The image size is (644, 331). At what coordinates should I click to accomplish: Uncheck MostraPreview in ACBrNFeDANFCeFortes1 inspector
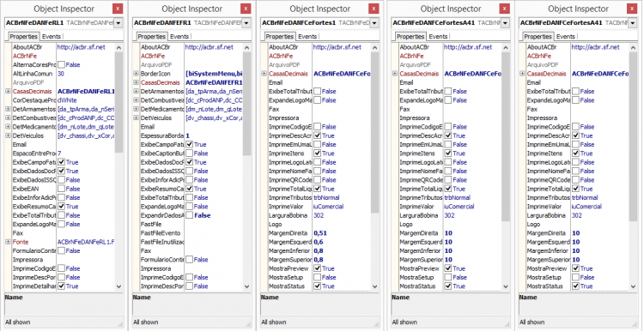click(318, 268)
